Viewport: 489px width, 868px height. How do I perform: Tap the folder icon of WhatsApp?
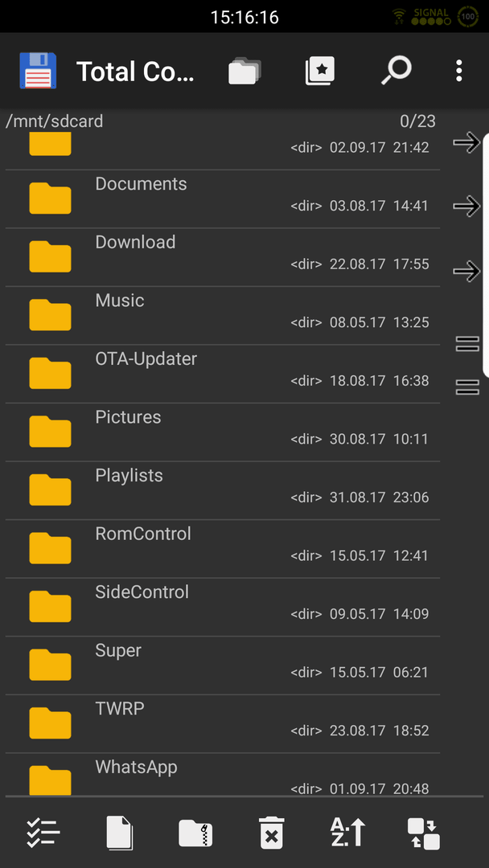(x=50, y=780)
